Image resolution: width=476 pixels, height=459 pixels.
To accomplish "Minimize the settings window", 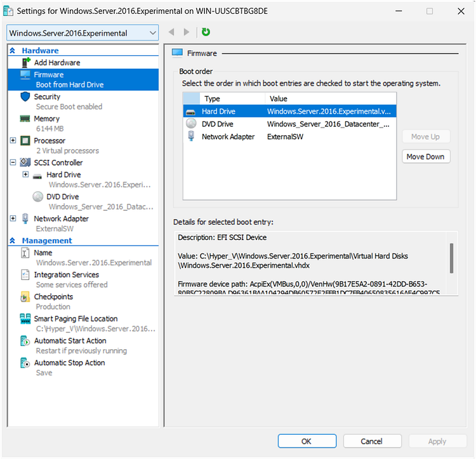I will (x=399, y=11).
